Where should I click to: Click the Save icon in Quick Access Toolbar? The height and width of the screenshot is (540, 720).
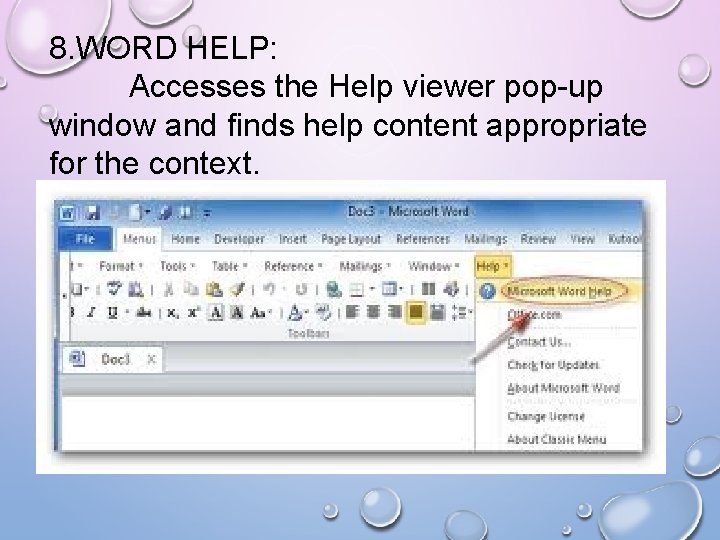click(94, 213)
